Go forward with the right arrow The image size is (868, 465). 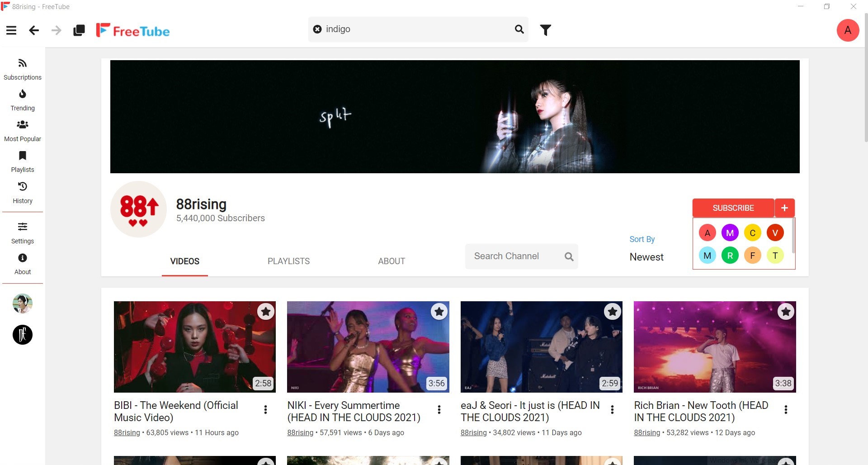pos(57,30)
